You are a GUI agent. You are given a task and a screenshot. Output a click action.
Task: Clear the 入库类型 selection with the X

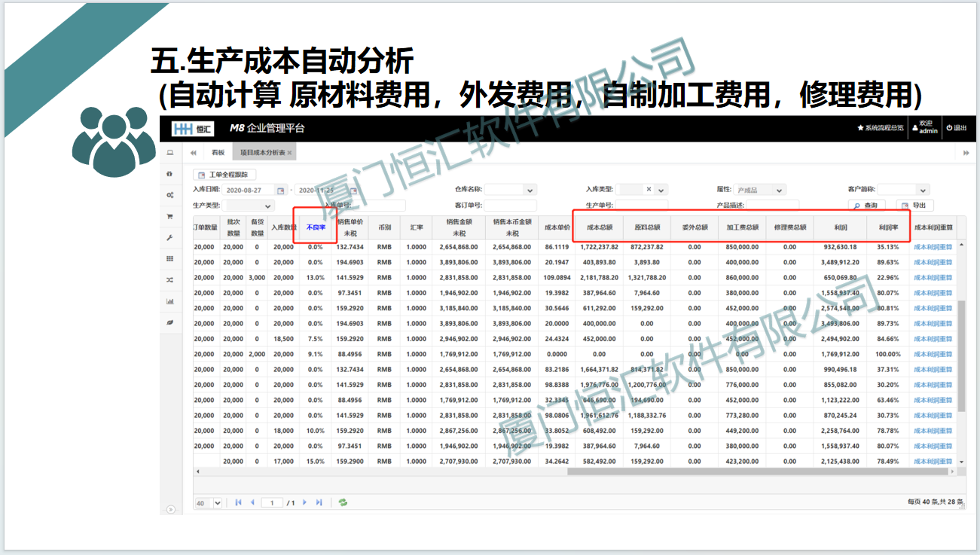(x=649, y=190)
